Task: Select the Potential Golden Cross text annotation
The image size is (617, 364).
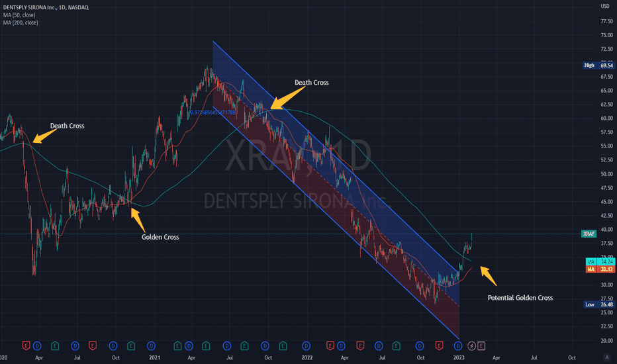Action: pos(520,298)
